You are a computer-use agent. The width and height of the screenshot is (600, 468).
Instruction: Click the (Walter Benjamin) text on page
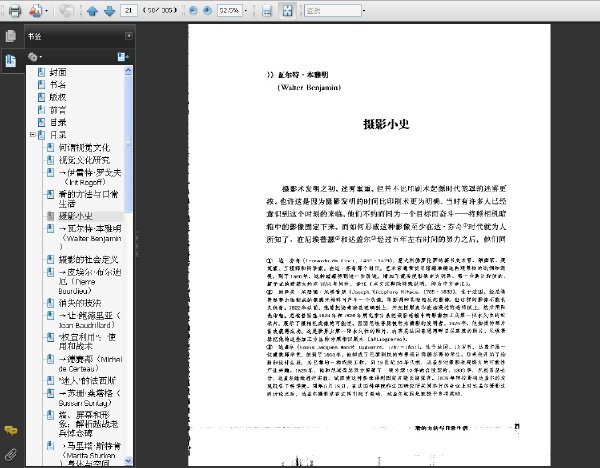coord(309,88)
